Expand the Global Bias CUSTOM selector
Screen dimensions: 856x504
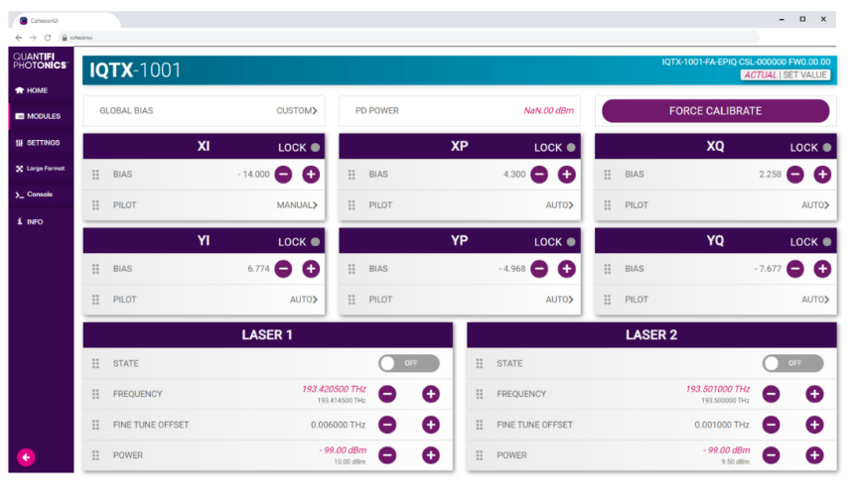click(x=297, y=111)
